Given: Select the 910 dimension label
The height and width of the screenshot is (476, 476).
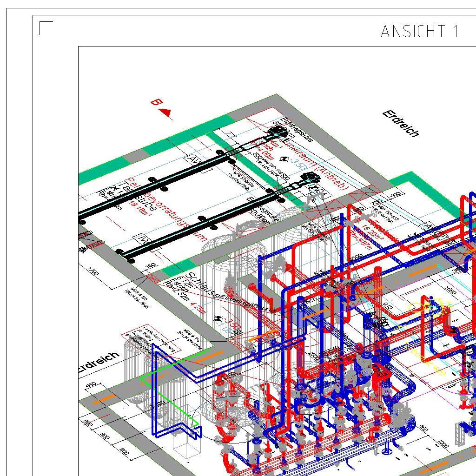Looking at the screenshot, I should coord(388,304).
